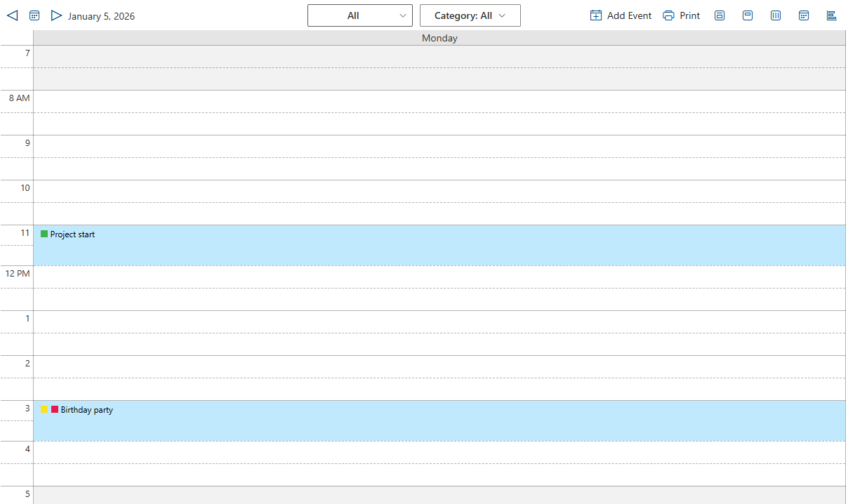Open the date picker calendar icon beside arrows

[x=34, y=15]
